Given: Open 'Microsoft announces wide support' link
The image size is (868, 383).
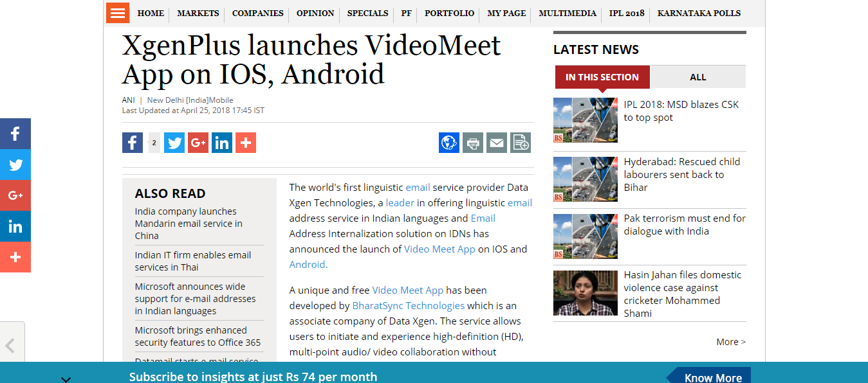Looking at the screenshot, I should point(195,299).
